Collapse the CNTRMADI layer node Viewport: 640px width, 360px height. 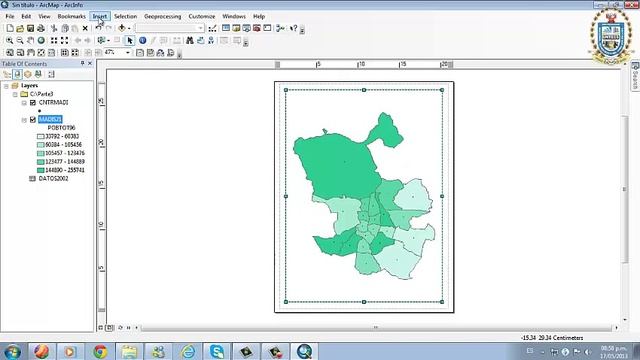tap(24, 103)
